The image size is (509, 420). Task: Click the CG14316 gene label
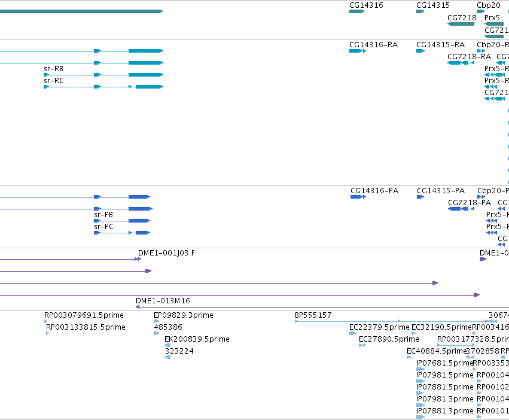click(x=366, y=5)
